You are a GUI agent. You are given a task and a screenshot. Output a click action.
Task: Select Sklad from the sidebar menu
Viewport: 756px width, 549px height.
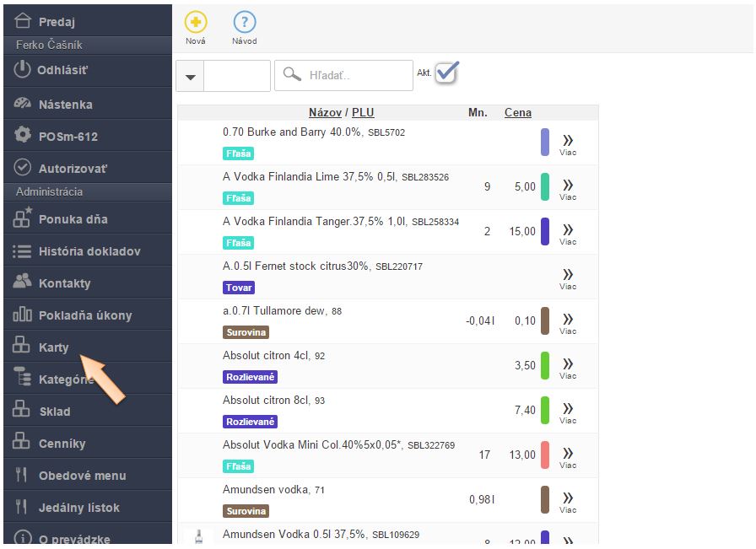(54, 412)
